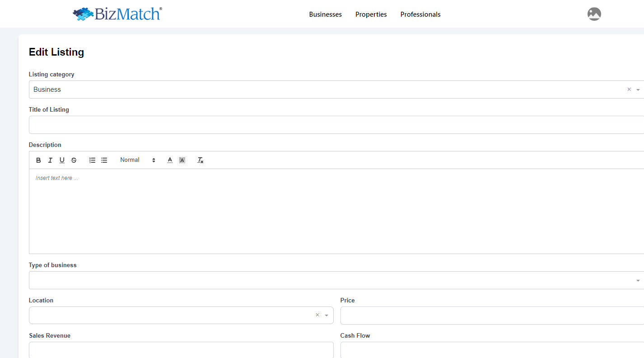The width and height of the screenshot is (644, 358).
Task: Open the Normal heading style dropdown
Action: click(137, 160)
